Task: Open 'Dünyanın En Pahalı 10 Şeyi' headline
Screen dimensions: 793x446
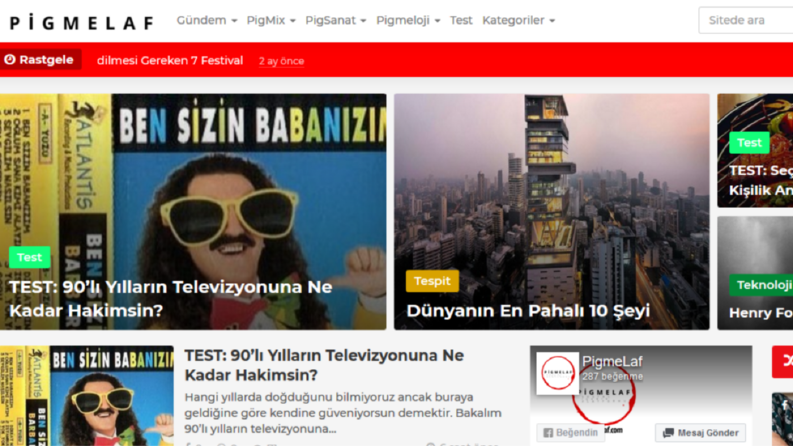Action: click(x=528, y=310)
